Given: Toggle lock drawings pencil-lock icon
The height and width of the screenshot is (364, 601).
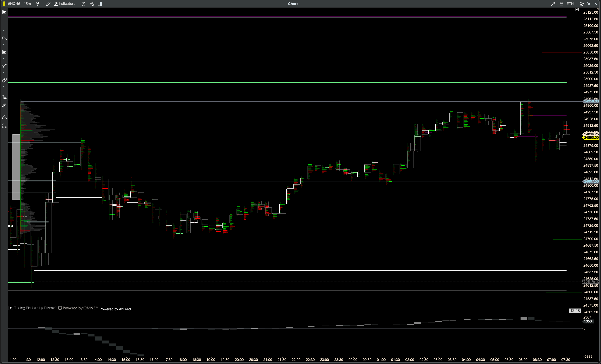Looking at the screenshot, I should [x=4, y=117].
